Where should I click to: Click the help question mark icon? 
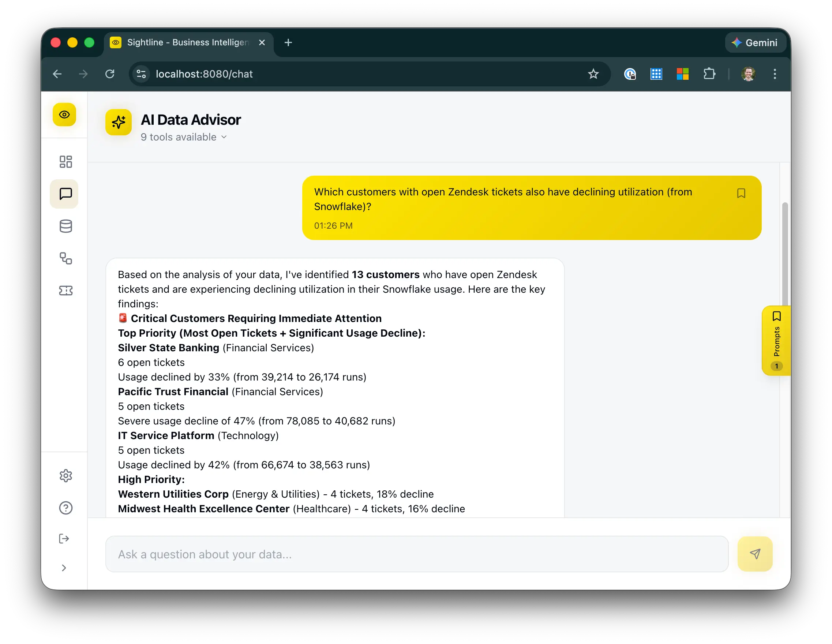click(65, 508)
